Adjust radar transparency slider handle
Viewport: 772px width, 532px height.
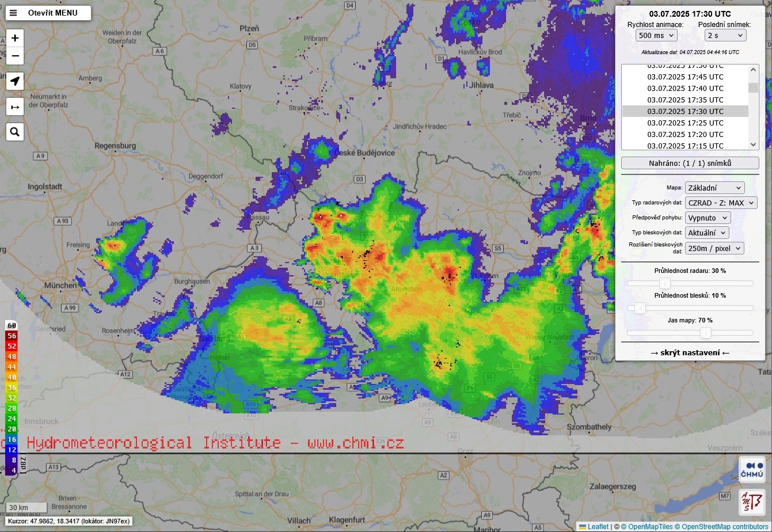[x=665, y=283]
